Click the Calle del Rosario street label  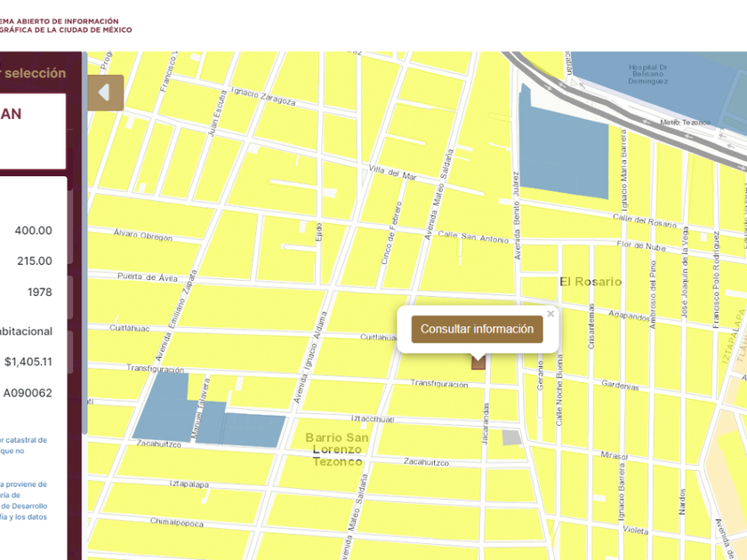(x=645, y=220)
